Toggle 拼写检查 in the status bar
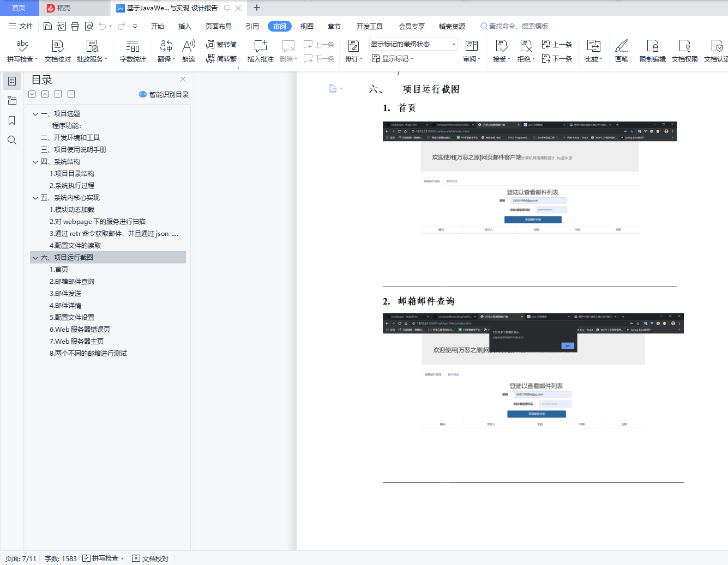 104,558
